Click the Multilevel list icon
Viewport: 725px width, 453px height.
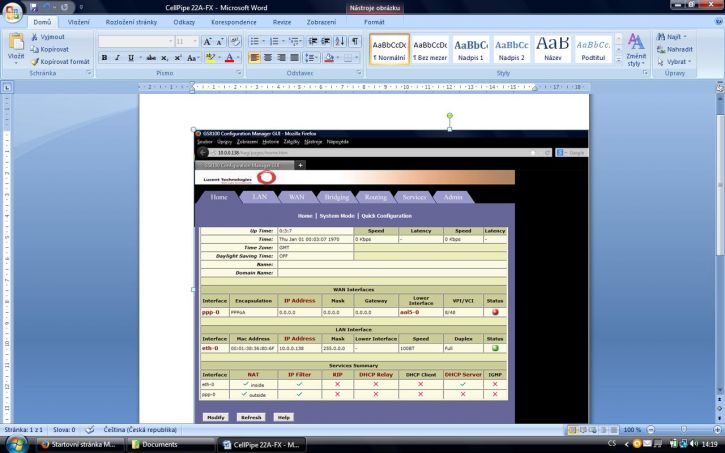[293, 42]
